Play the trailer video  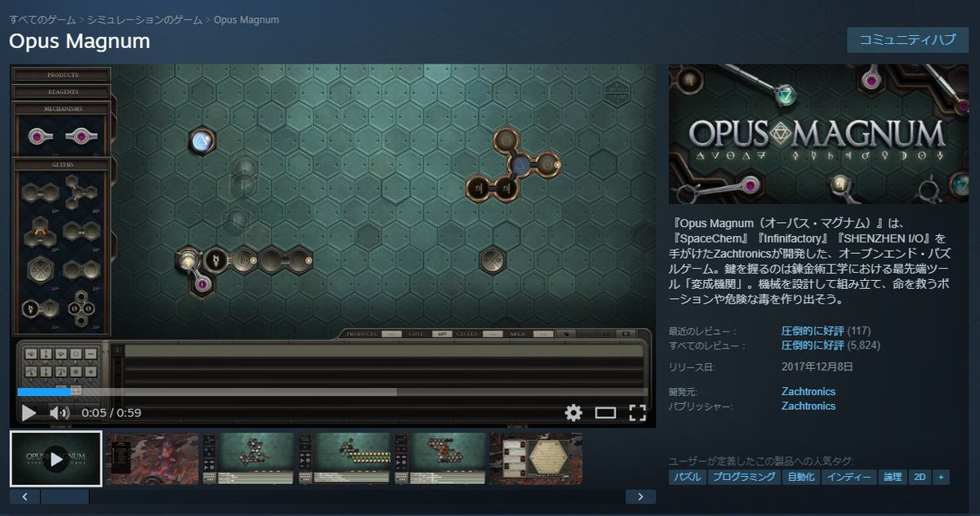pos(29,412)
